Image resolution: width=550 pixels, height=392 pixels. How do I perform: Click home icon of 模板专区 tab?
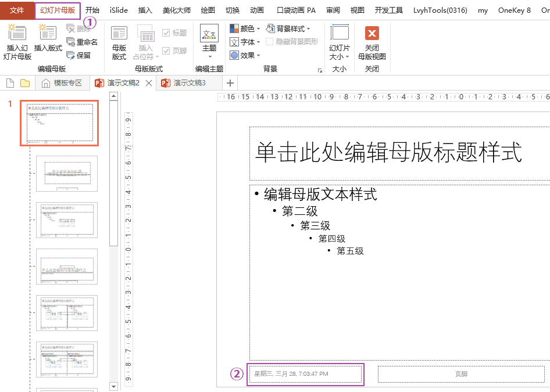45,83
